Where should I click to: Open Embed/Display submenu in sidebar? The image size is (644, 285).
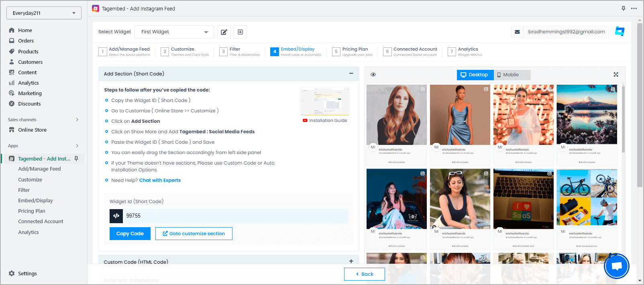pyautogui.click(x=35, y=200)
